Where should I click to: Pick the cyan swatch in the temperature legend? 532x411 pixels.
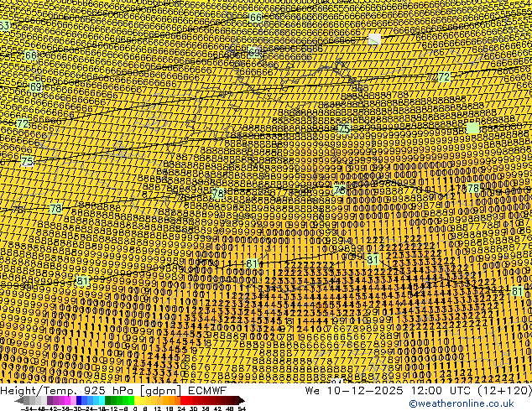(102, 400)
